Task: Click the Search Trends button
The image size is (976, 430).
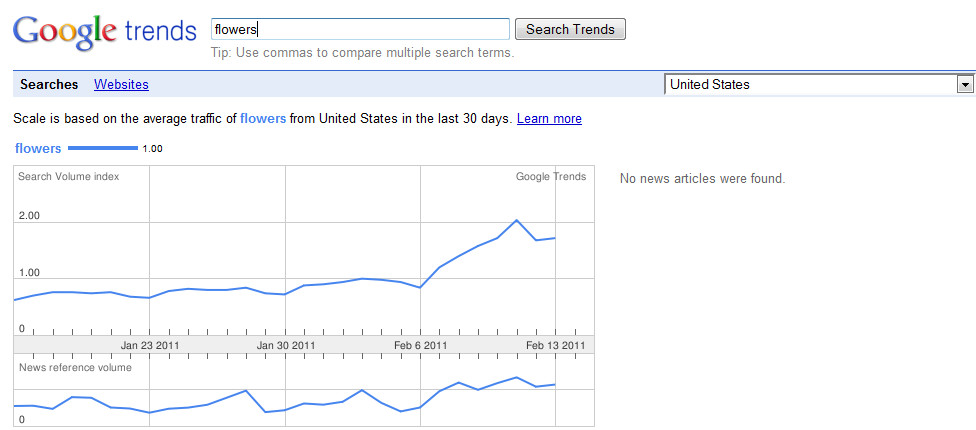Action: 570,29
